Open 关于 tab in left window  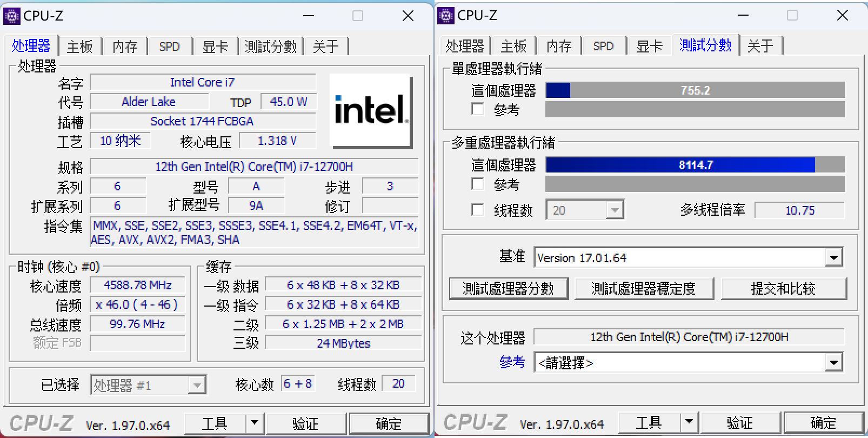tap(326, 47)
